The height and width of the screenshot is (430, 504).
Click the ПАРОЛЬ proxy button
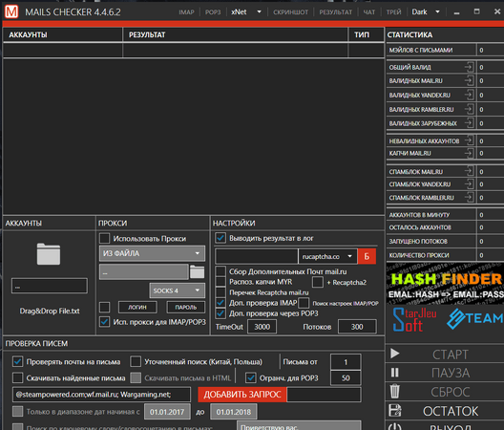pyautogui.click(x=186, y=307)
